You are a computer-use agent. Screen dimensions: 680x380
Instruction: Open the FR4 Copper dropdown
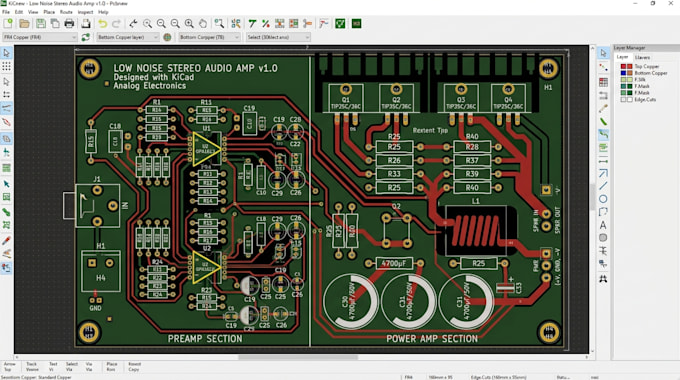point(40,37)
